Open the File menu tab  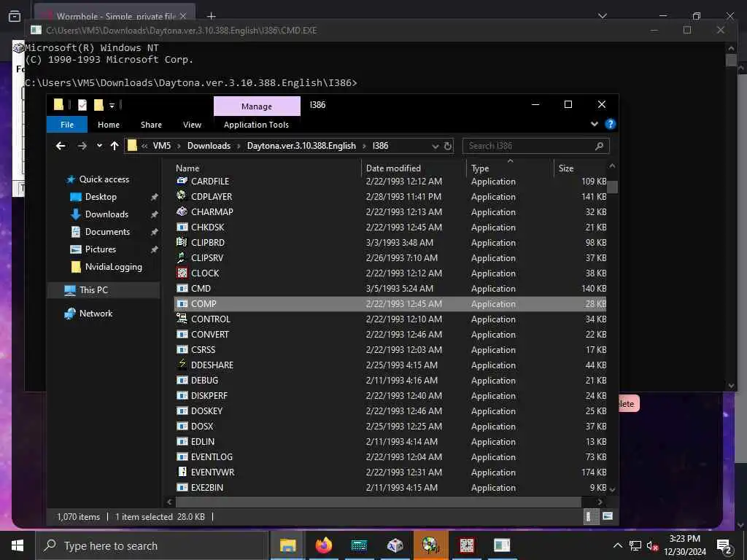[x=66, y=125]
